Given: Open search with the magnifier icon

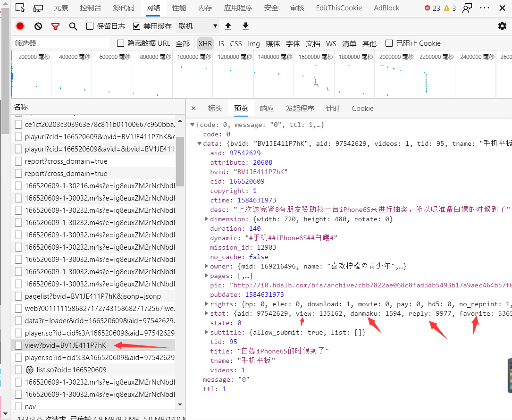Looking at the screenshot, I should (73, 26).
